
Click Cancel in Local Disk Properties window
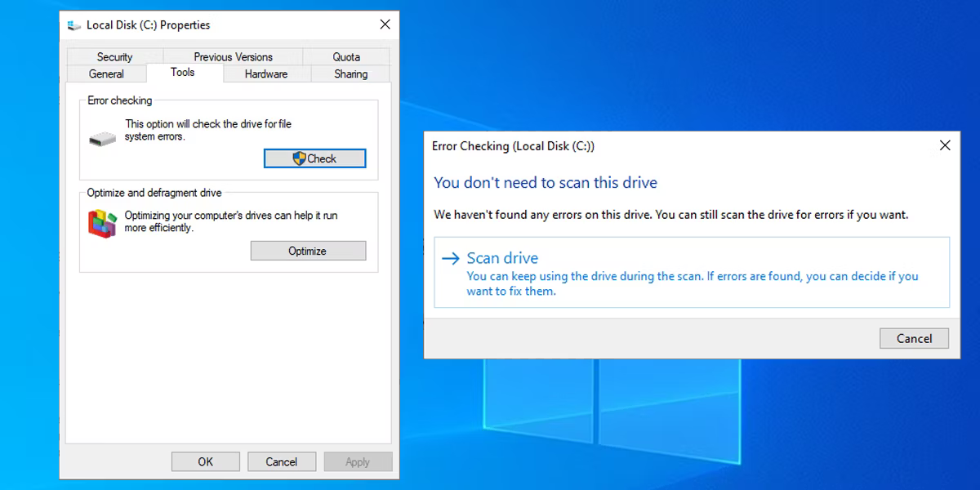pyautogui.click(x=282, y=461)
